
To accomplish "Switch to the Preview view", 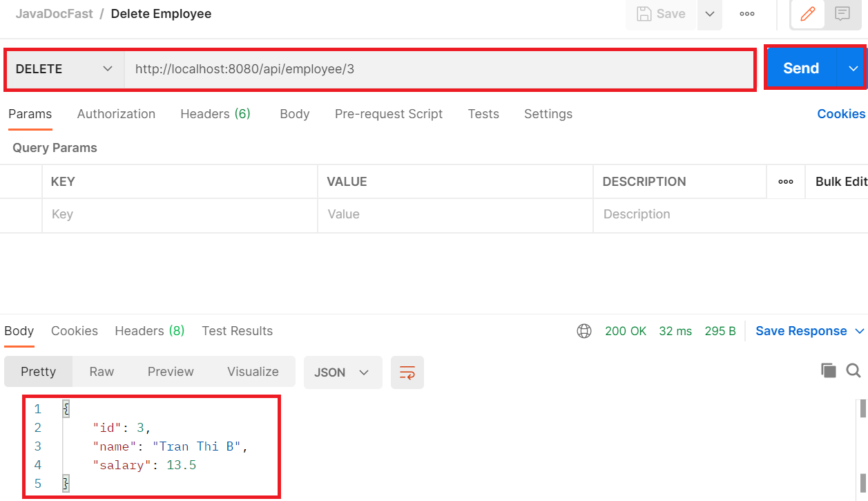I will tap(171, 372).
